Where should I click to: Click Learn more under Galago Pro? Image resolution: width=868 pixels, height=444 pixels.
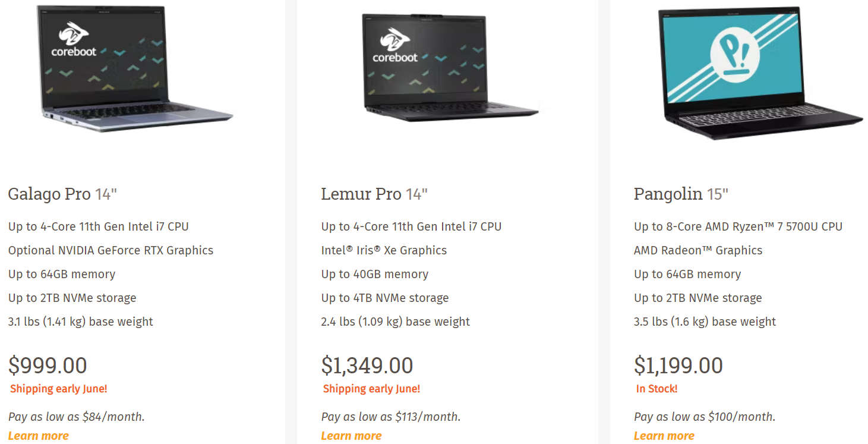pos(39,436)
